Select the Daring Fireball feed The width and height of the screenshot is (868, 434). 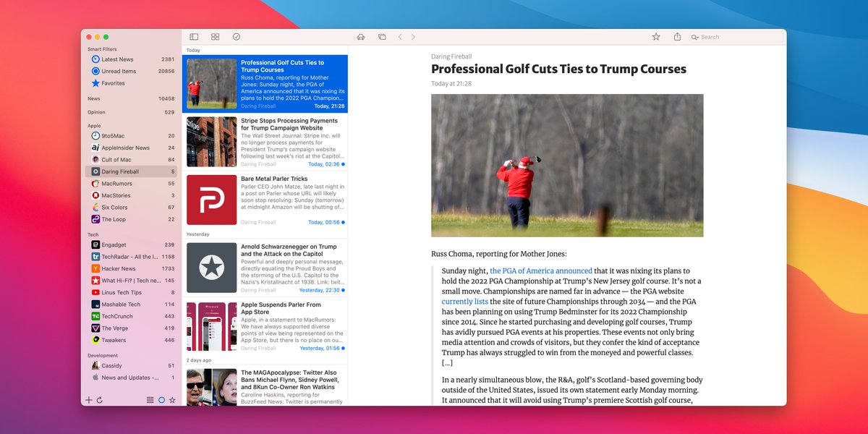132,171
